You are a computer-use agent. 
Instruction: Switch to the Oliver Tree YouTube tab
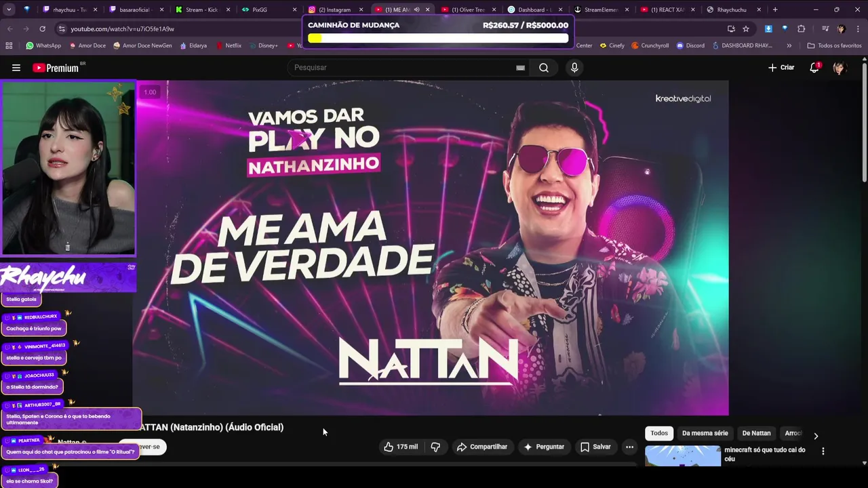tap(467, 9)
